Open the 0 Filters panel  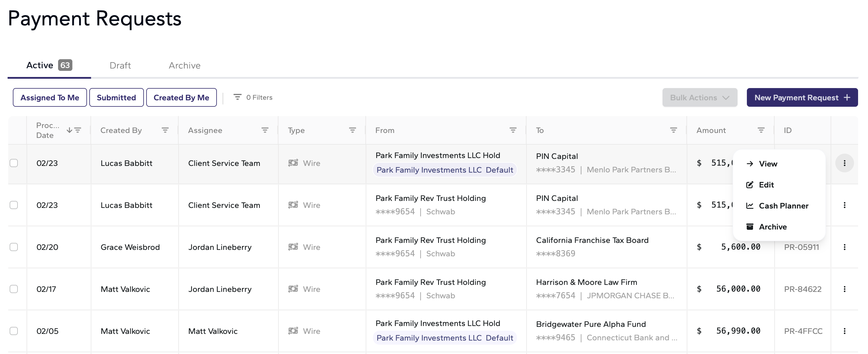[x=253, y=98]
